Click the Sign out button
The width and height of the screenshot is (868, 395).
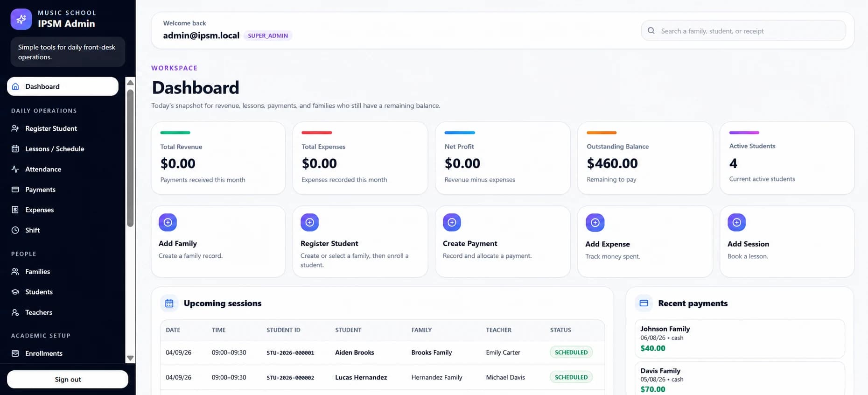(68, 379)
